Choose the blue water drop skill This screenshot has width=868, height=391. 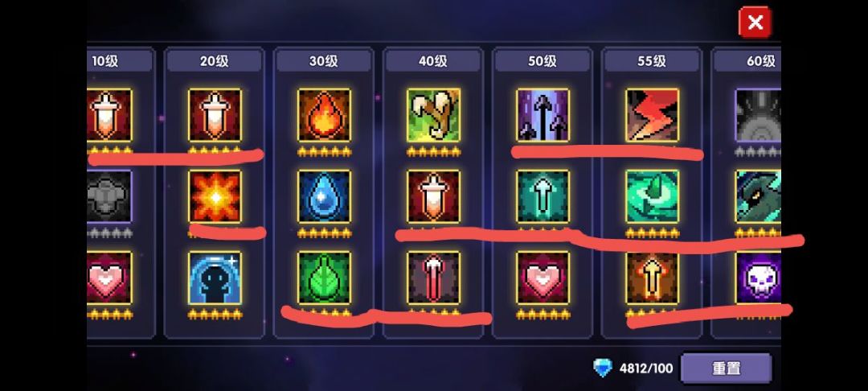pos(324,196)
